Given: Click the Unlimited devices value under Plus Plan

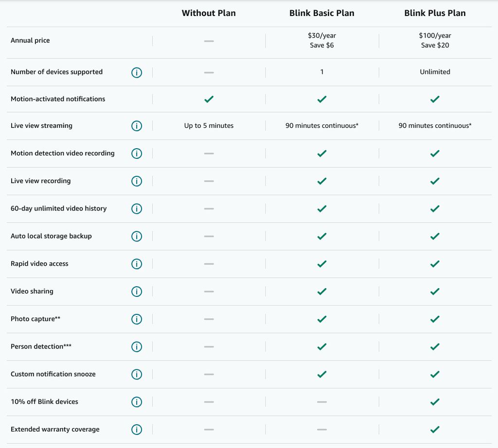Looking at the screenshot, I should (x=435, y=72).
